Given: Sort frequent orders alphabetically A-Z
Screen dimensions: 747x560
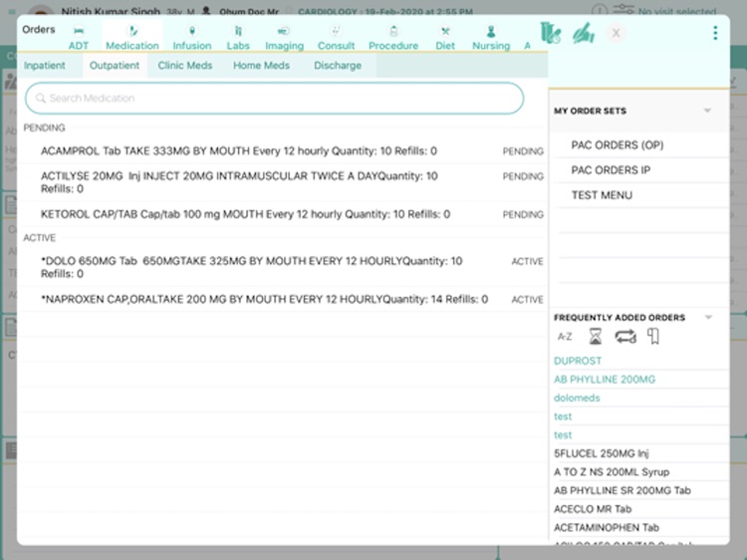Looking at the screenshot, I should (x=565, y=337).
